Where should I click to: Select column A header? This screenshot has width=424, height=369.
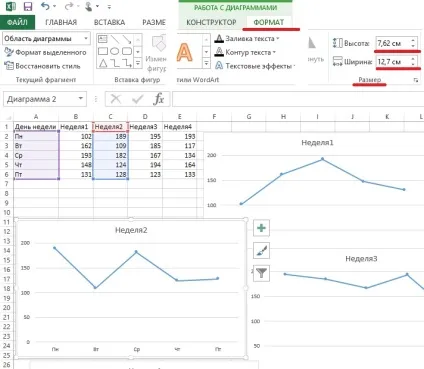(x=36, y=117)
